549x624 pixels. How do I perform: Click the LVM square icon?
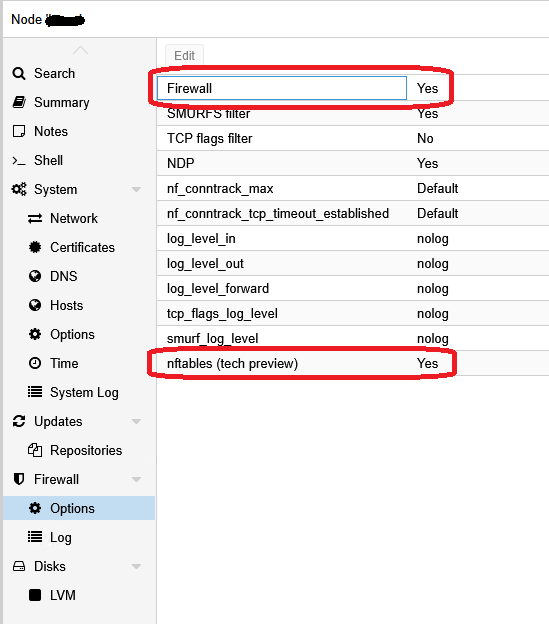click(x=35, y=595)
